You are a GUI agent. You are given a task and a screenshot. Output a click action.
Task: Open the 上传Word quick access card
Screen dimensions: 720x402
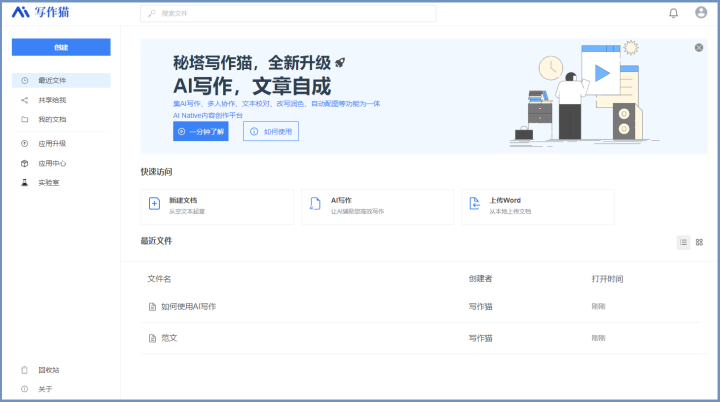coord(538,207)
